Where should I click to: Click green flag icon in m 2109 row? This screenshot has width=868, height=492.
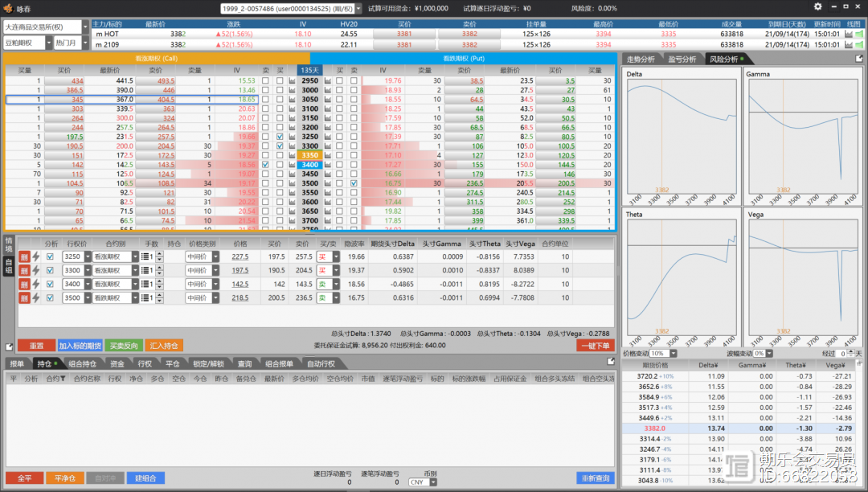pos(859,45)
